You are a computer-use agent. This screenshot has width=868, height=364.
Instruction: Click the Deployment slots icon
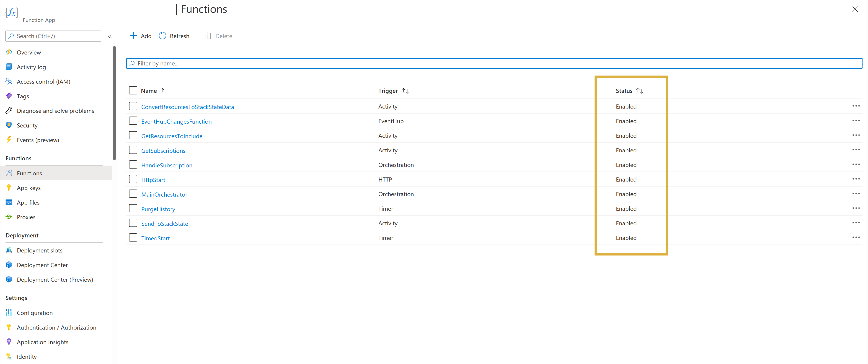click(x=9, y=250)
